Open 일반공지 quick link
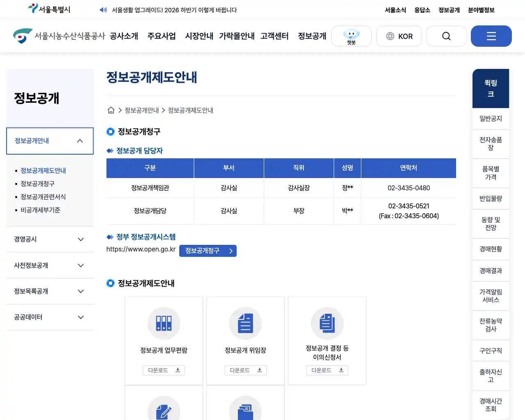This screenshot has width=525, height=420. [x=491, y=119]
